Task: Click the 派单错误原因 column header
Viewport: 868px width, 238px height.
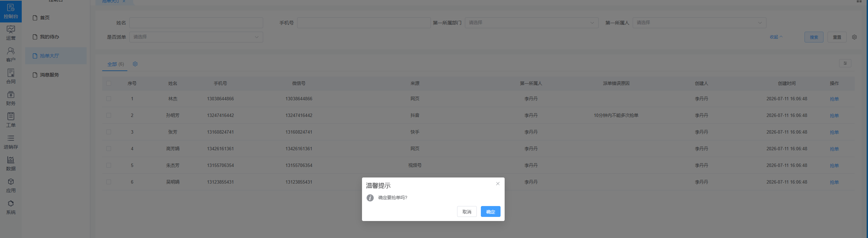Action: tap(616, 83)
